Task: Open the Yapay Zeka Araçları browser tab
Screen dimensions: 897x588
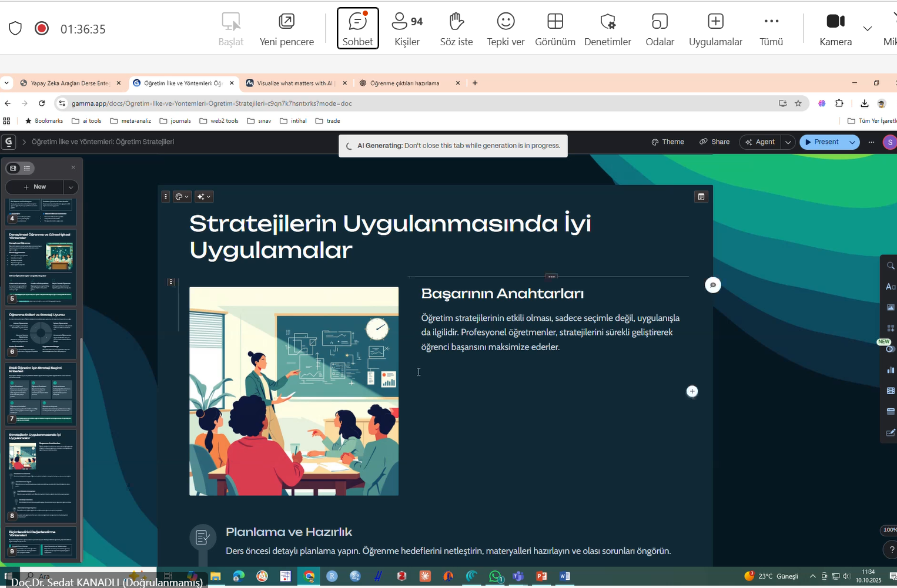Action: 69,83
